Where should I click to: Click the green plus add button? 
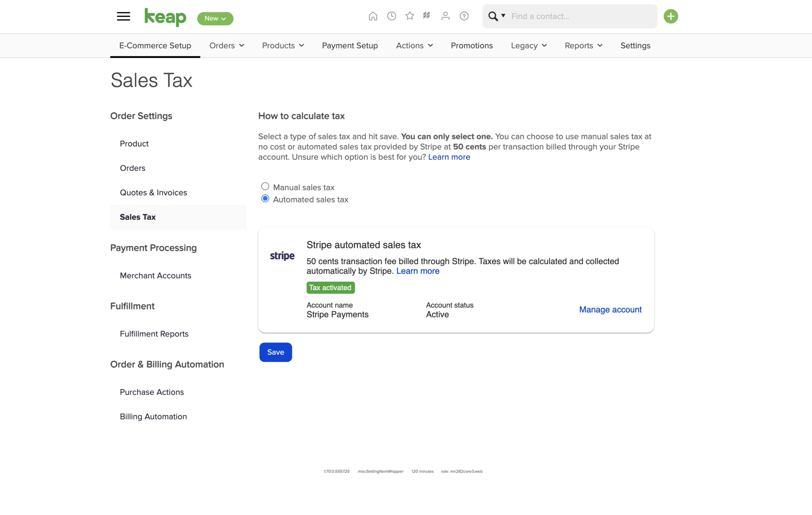[671, 16]
